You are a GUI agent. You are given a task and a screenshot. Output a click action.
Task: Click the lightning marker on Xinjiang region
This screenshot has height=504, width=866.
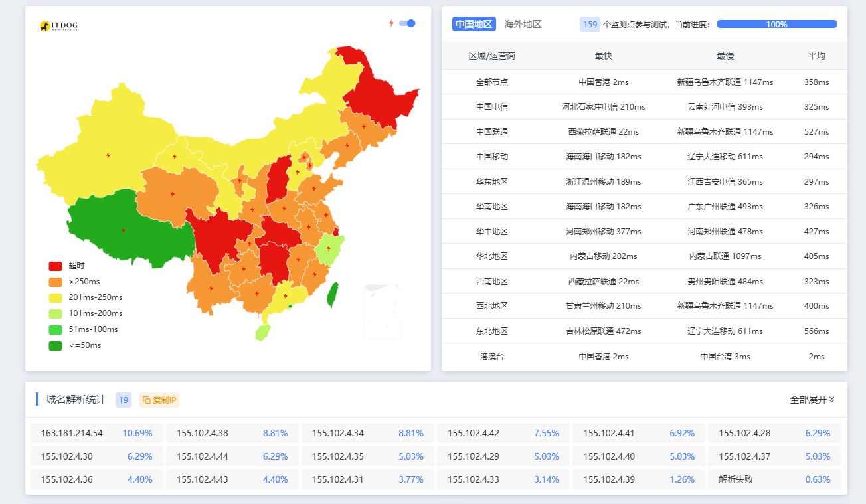108,155
